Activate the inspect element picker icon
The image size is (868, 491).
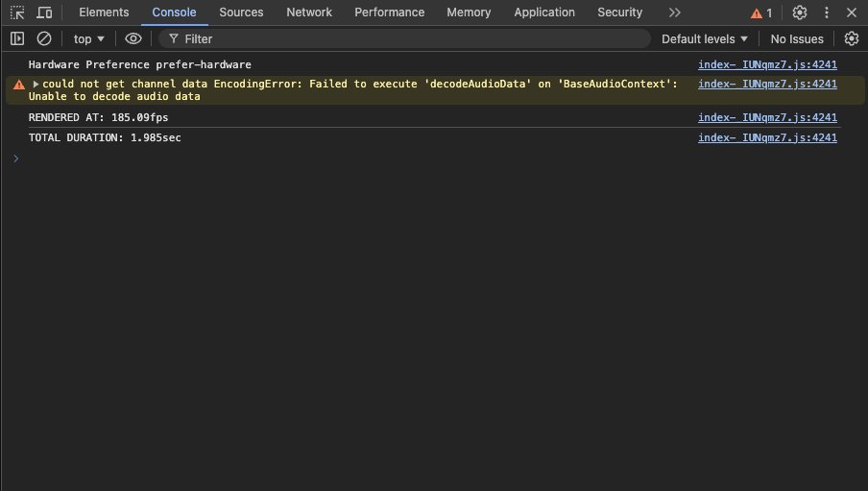tap(17, 12)
